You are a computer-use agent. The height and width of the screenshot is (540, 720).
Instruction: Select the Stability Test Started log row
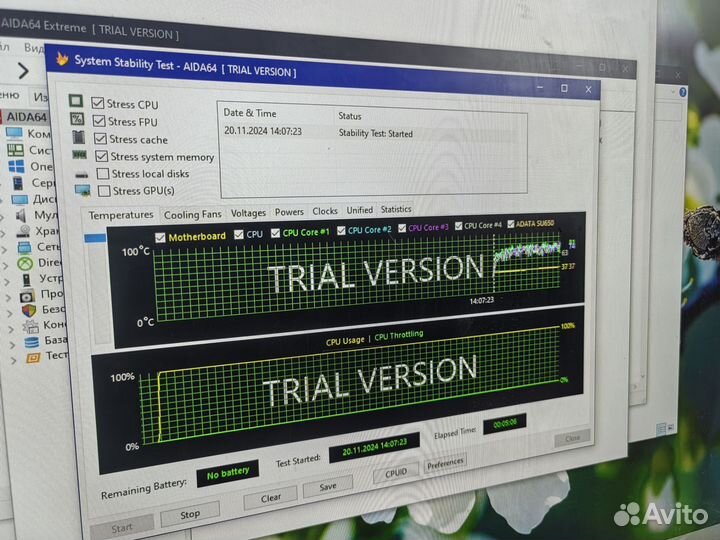(370, 132)
